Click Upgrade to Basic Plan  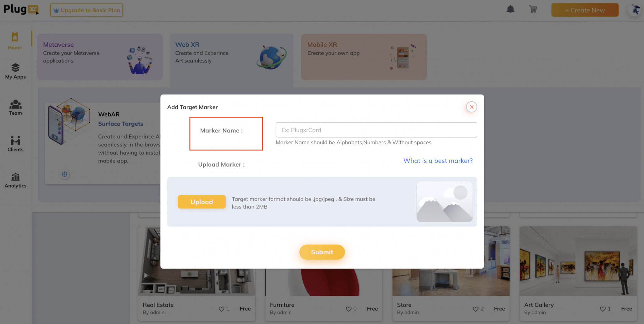pos(86,10)
